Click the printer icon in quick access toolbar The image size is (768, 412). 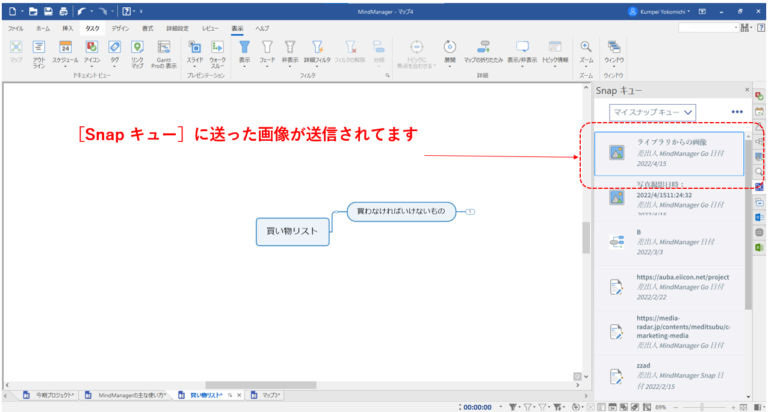click(63, 11)
